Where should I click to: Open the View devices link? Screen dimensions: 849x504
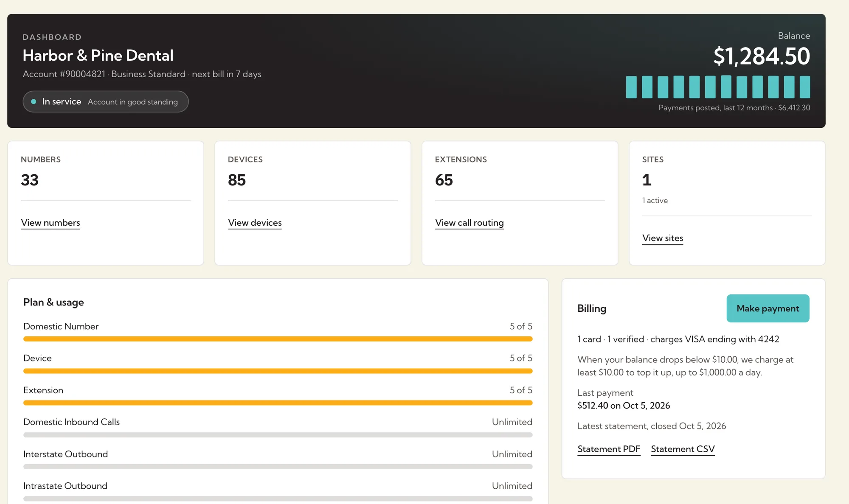pyautogui.click(x=255, y=223)
